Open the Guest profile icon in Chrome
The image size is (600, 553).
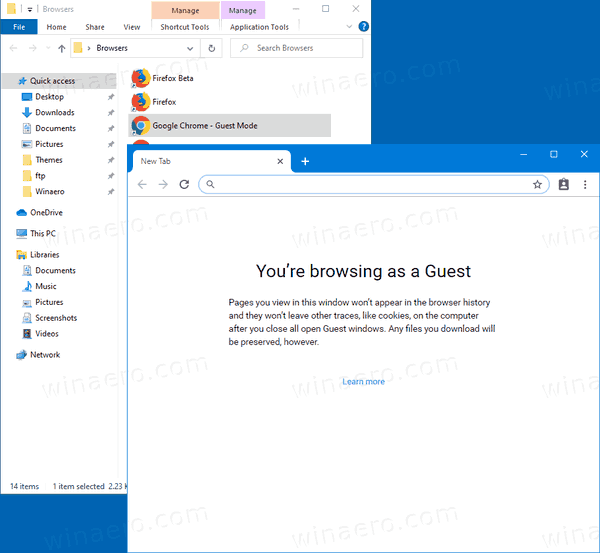(563, 184)
